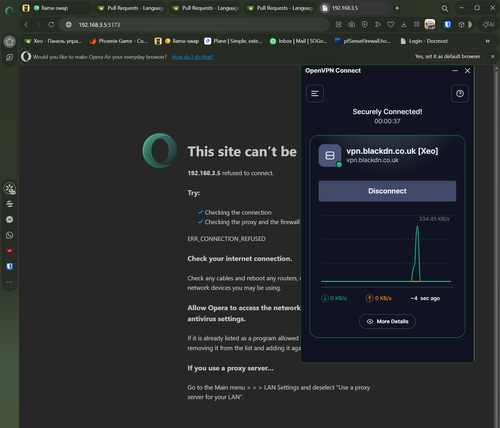Screen dimensions: 500x428
Task: Add page to bookmarks heart icon
Action: [x=391, y=24]
